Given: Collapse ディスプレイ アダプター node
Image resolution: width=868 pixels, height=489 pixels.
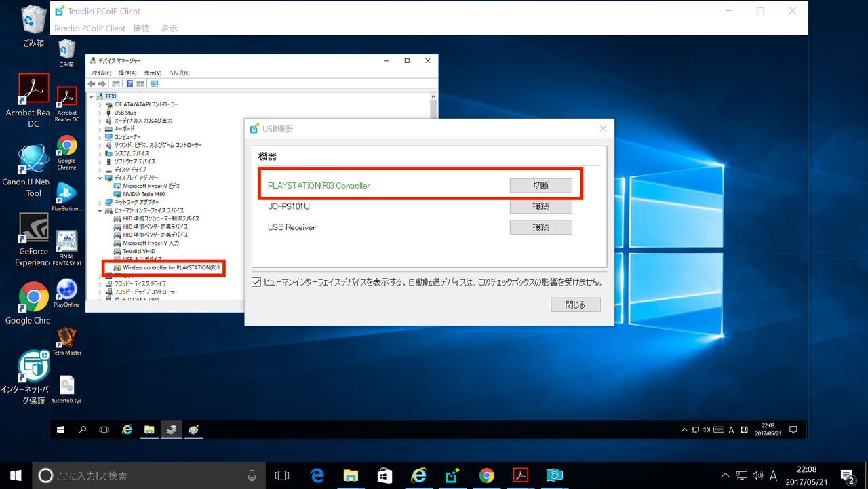Looking at the screenshot, I should coord(100,178).
